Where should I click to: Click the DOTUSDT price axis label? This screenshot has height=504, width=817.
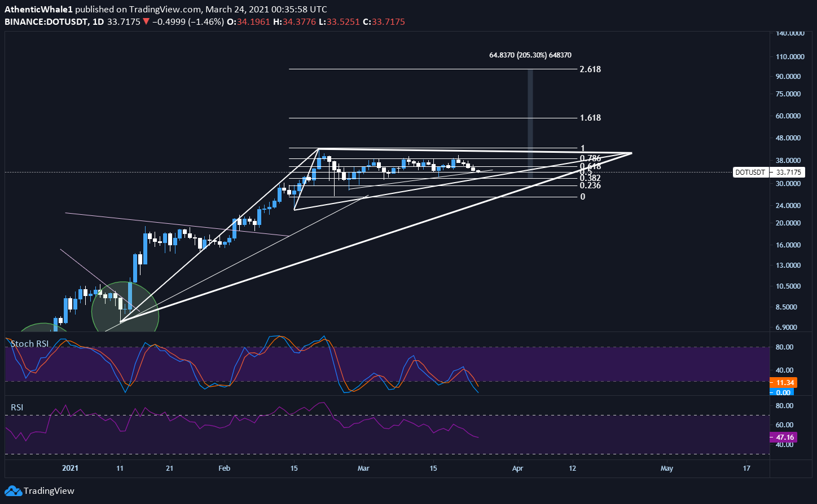(x=751, y=173)
